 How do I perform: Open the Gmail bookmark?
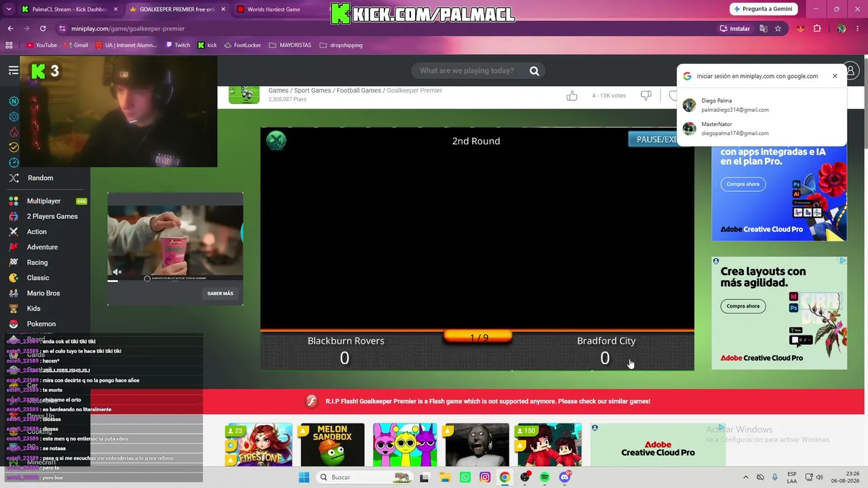point(76,45)
